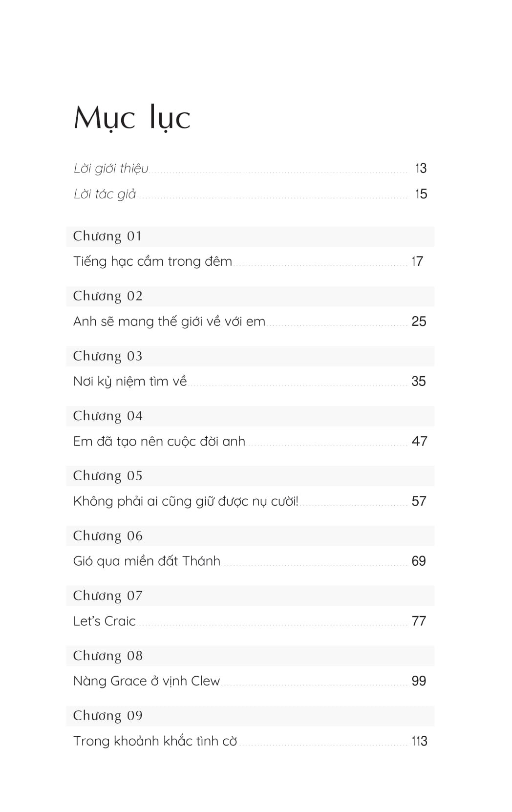This screenshot has width=512, height=812.
Task: Jump to "Anh sẽ mang thế giới về với em"
Action: [x=169, y=322]
